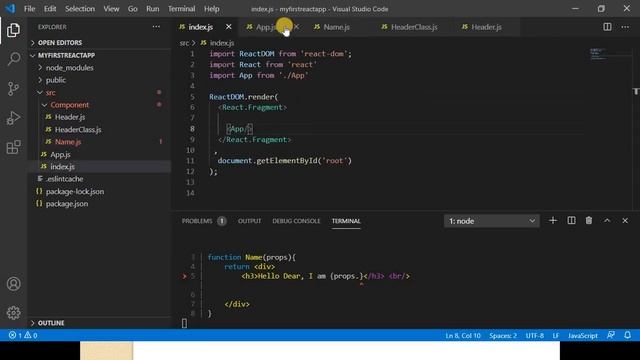Open Explorer panel more actions ellipsis
The image size is (640, 360).
(156, 27)
